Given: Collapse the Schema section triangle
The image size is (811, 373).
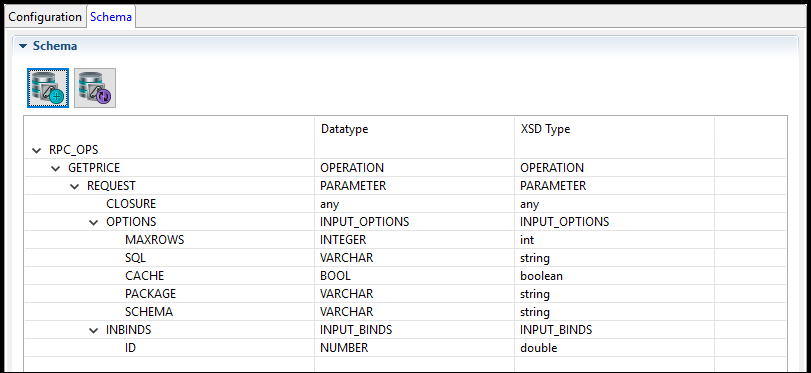Looking at the screenshot, I should pos(23,46).
